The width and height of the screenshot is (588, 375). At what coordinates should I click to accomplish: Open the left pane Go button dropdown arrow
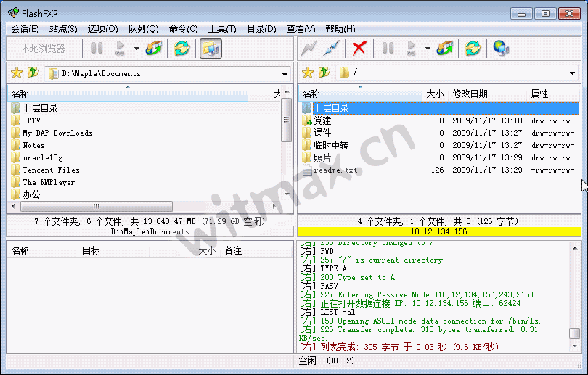[136, 49]
